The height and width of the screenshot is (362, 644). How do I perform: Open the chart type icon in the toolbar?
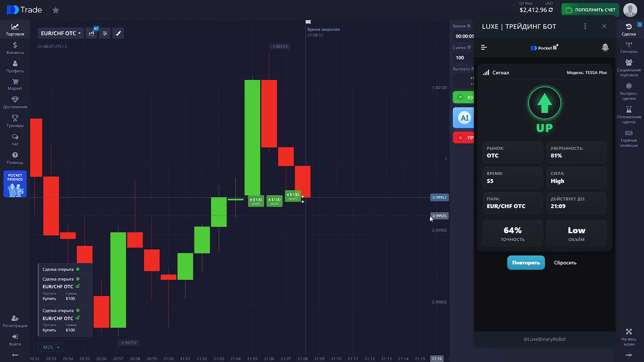[91, 33]
